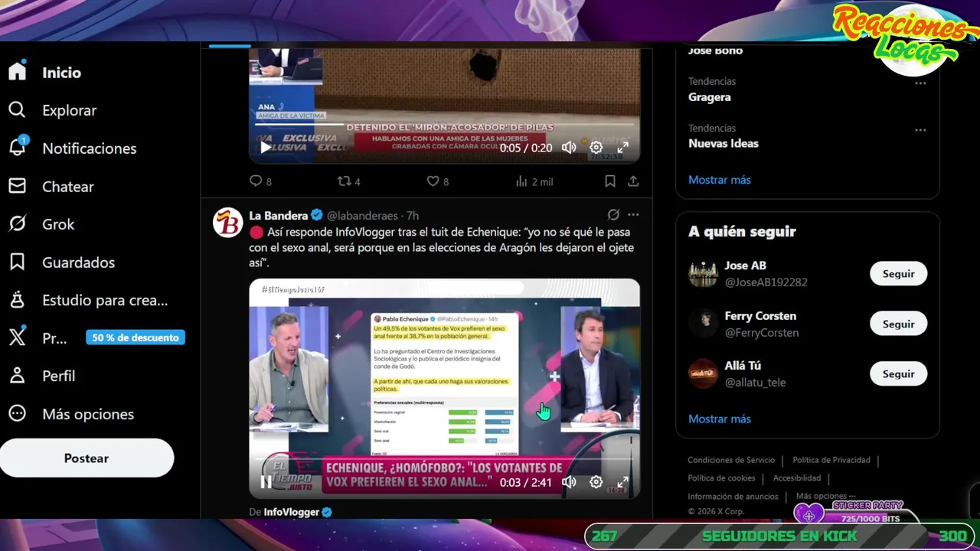Click the envelope chat icon
The image size is (980, 551).
17,186
